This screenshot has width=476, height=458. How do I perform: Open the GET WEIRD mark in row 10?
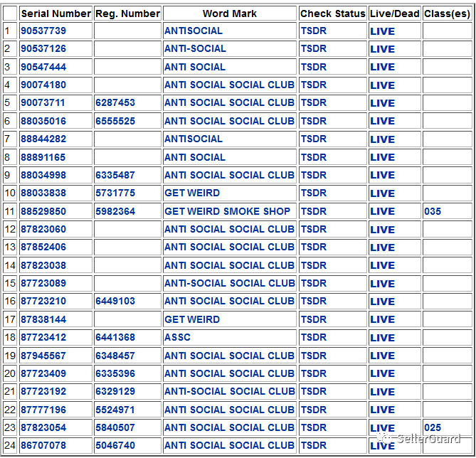[x=192, y=193]
